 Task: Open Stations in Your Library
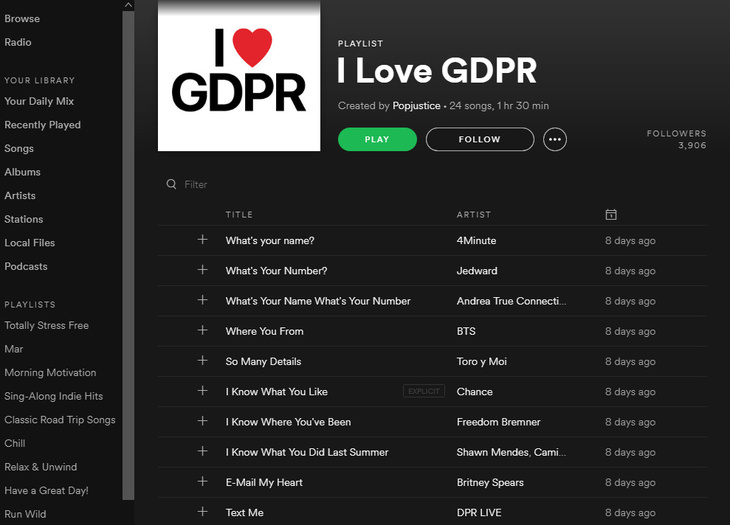(24, 219)
